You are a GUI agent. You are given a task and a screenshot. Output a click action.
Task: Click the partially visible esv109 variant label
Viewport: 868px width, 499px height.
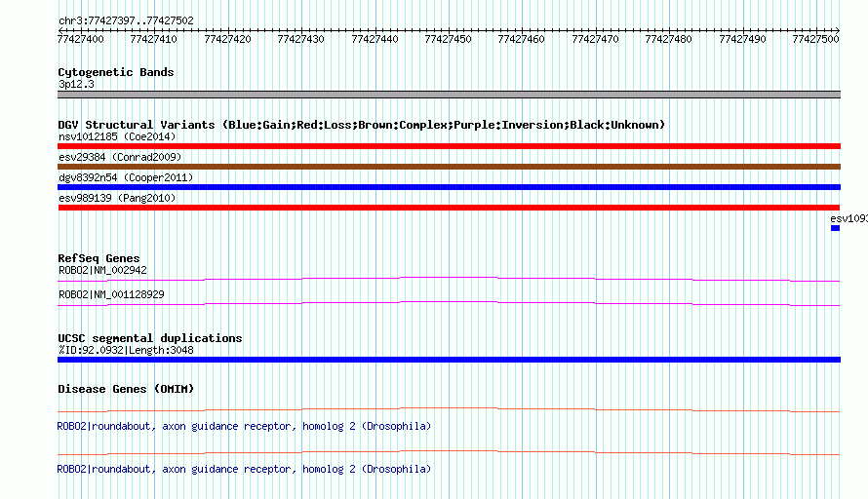(x=848, y=218)
